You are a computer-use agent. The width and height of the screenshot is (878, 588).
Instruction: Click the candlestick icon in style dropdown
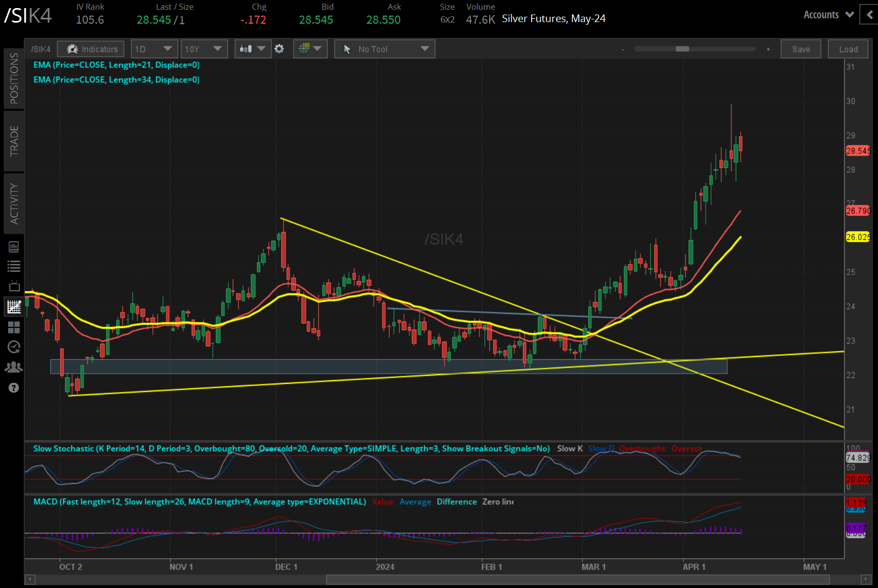[246, 49]
